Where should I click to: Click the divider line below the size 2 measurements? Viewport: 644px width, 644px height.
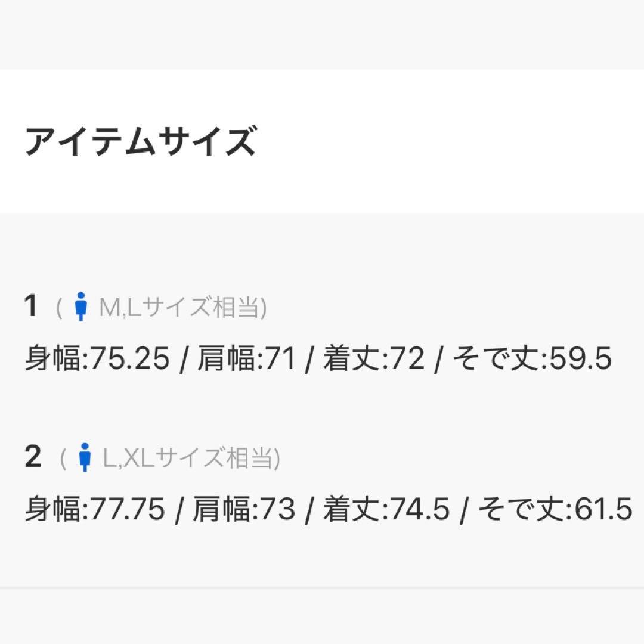pyautogui.click(x=322, y=587)
